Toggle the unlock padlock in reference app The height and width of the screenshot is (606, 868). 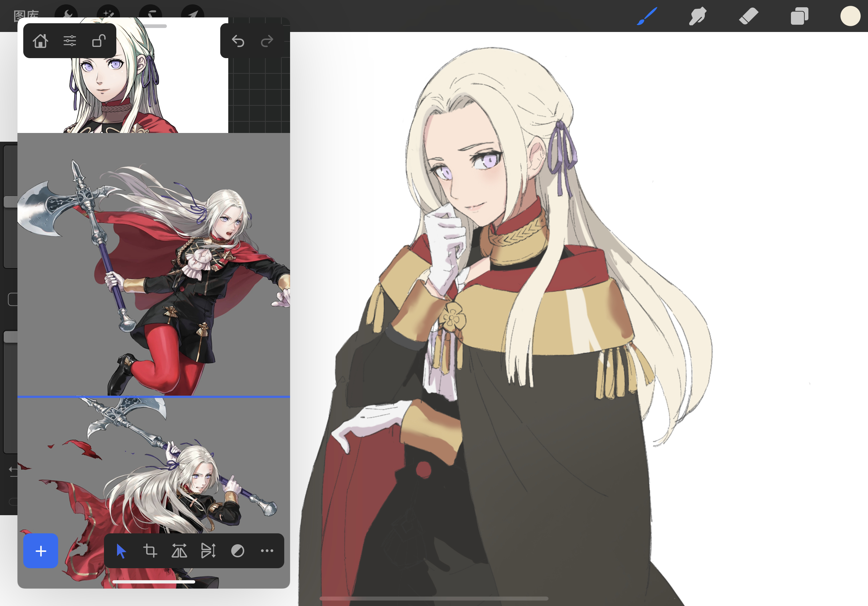click(x=99, y=40)
